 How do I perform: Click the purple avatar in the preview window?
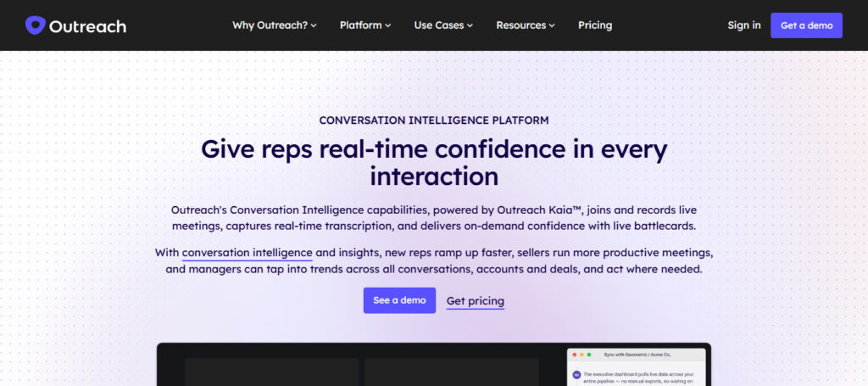point(576,375)
